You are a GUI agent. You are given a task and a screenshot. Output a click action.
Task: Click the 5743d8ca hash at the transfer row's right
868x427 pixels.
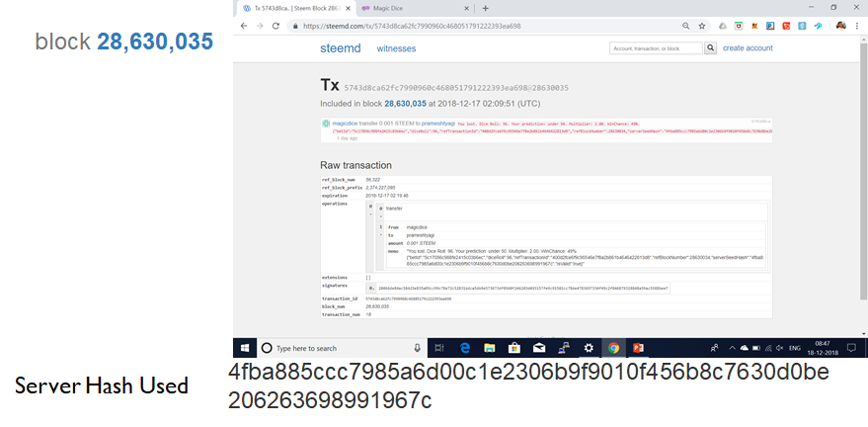761,121
